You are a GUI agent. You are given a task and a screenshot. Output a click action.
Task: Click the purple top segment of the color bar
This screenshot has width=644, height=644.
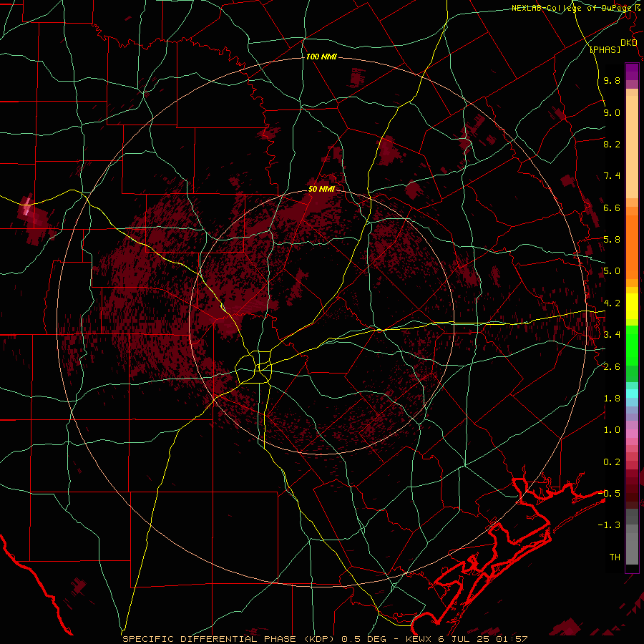[632, 72]
